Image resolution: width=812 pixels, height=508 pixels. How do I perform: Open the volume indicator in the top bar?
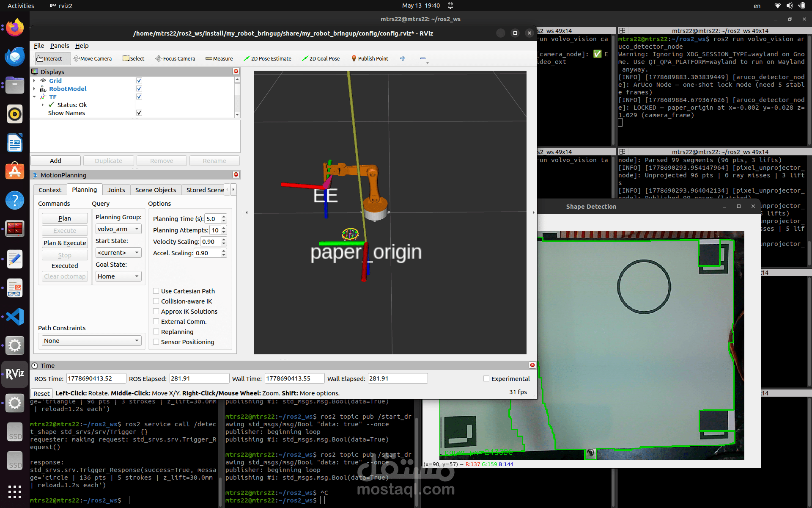coord(789,6)
